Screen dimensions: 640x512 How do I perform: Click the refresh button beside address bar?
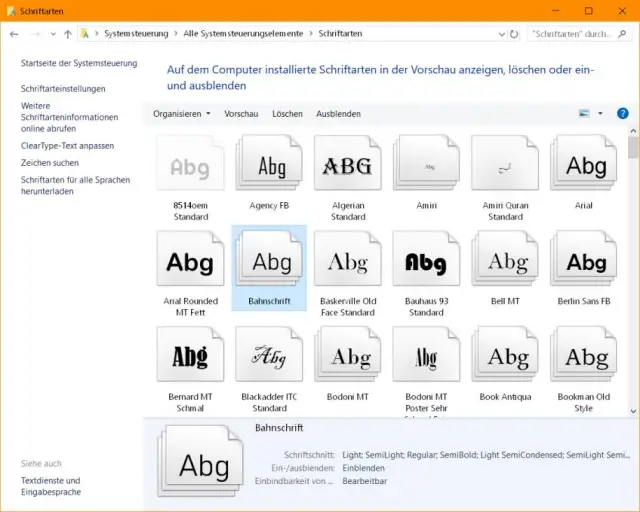click(x=514, y=33)
